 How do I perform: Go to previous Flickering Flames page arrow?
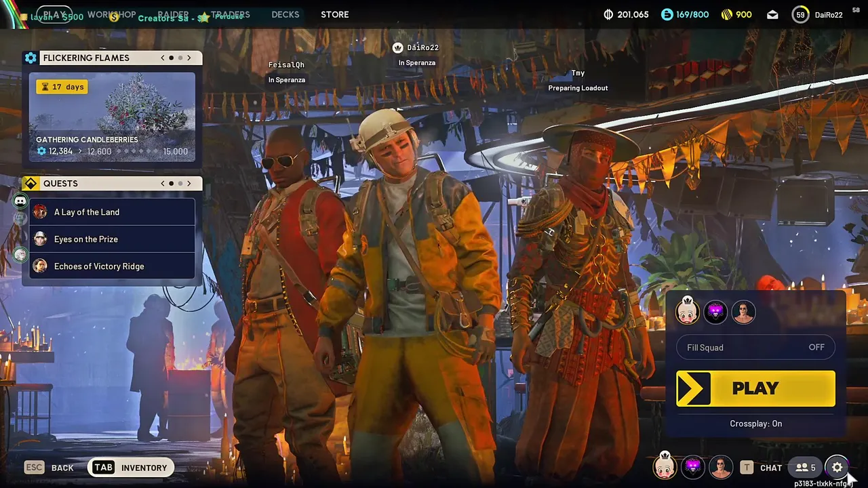[163, 58]
